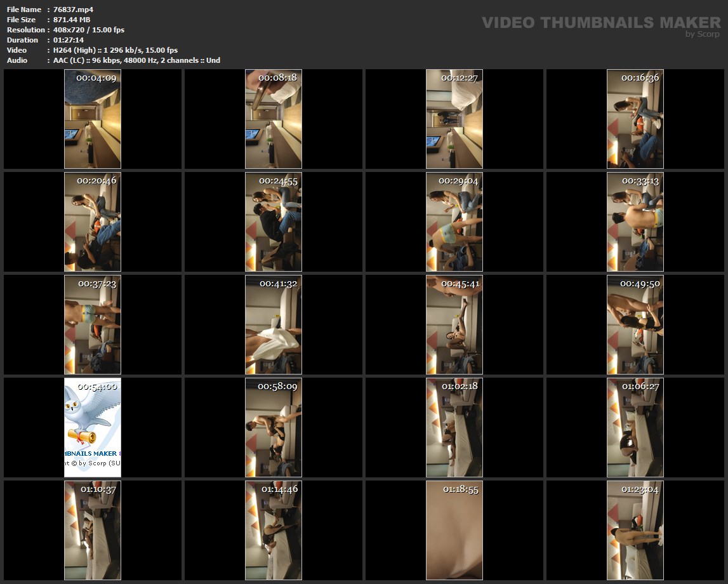
Task: Select the thumbnail at 00:49:50
Action: 635,324
